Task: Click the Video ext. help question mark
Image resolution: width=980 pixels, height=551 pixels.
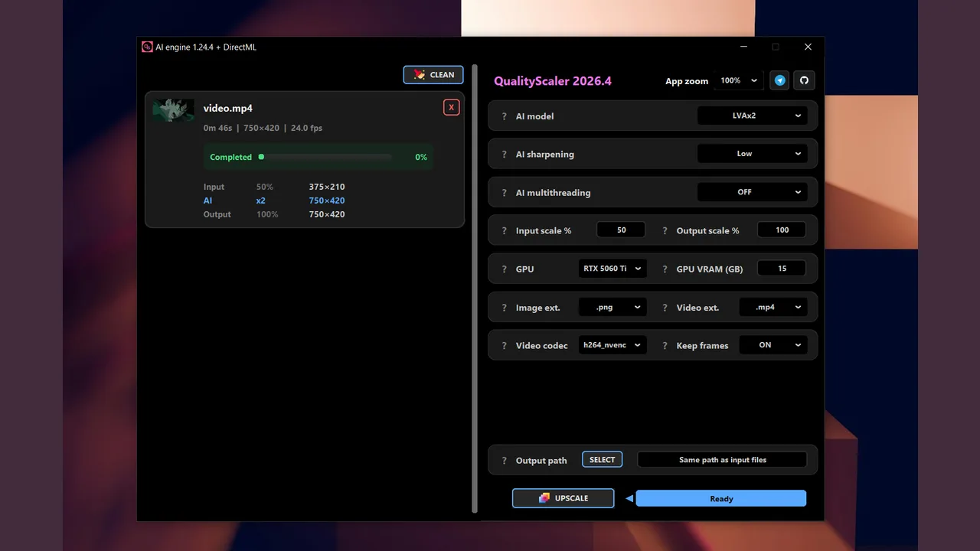Action: tap(665, 308)
